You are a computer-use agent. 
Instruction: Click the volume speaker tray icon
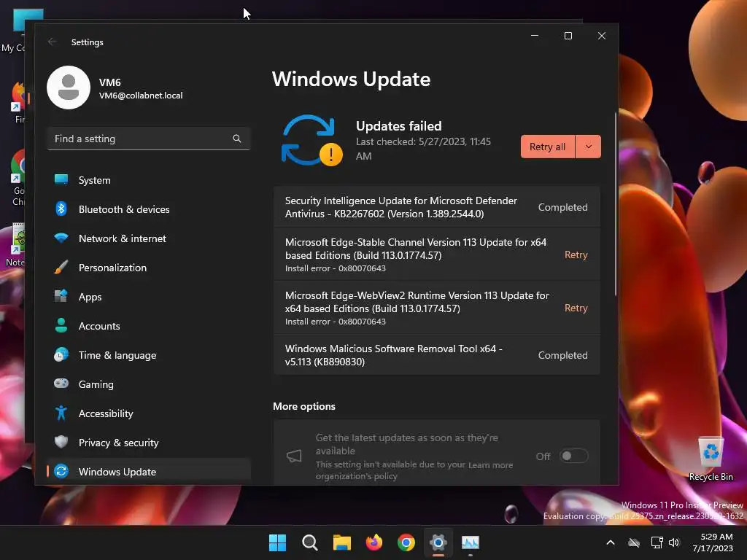[x=674, y=542]
